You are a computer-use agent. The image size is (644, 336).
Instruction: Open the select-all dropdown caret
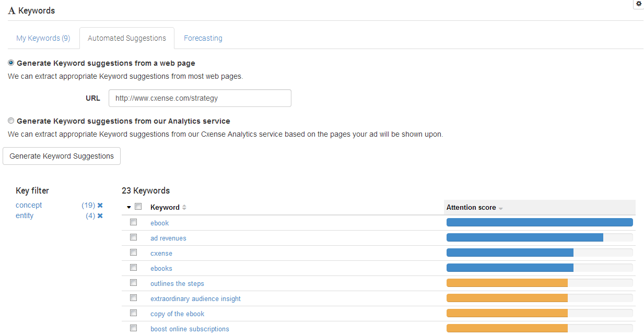point(129,207)
